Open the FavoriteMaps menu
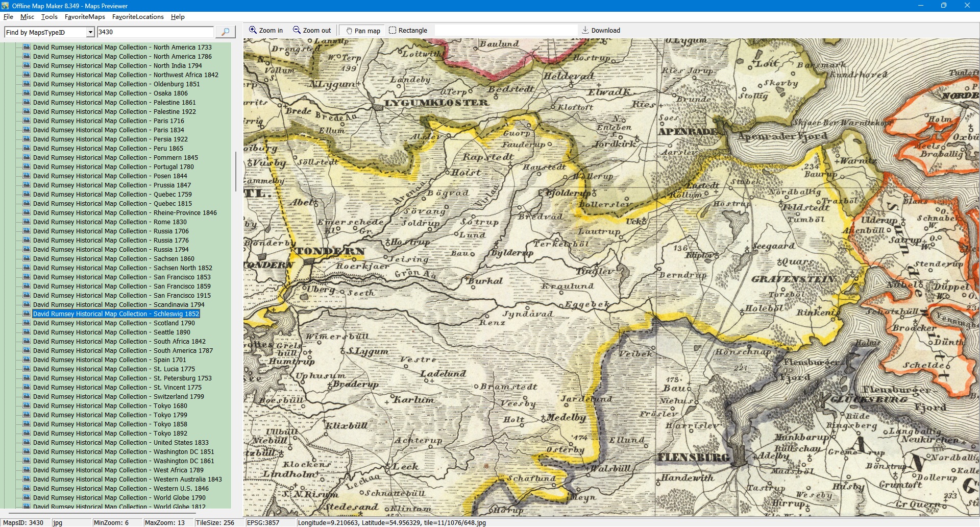 (85, 17)
